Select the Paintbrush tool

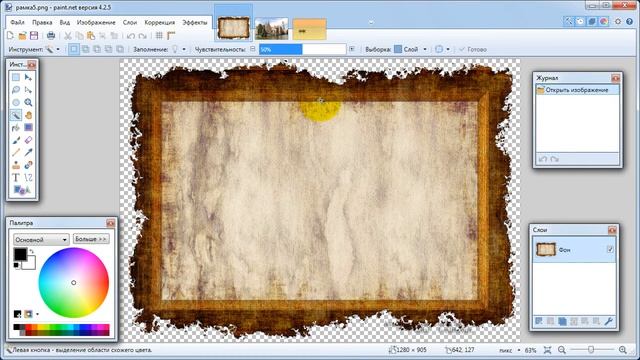(x=16, y=140)
